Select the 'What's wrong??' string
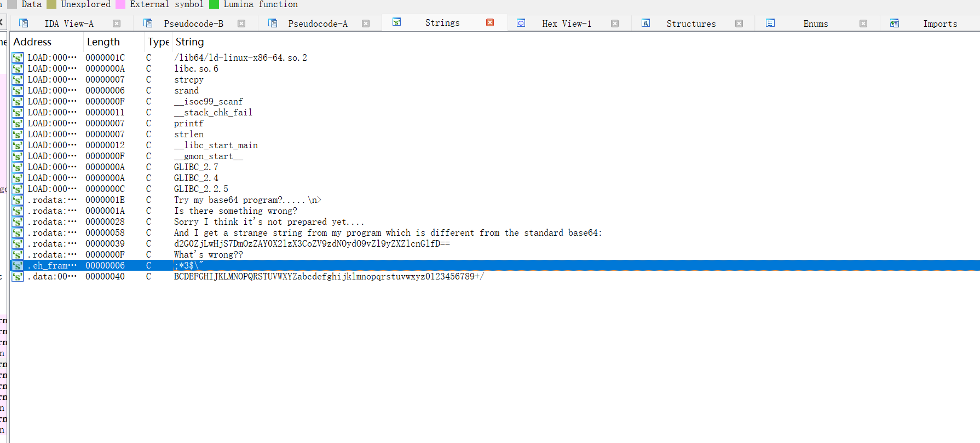 coord(208,254)
